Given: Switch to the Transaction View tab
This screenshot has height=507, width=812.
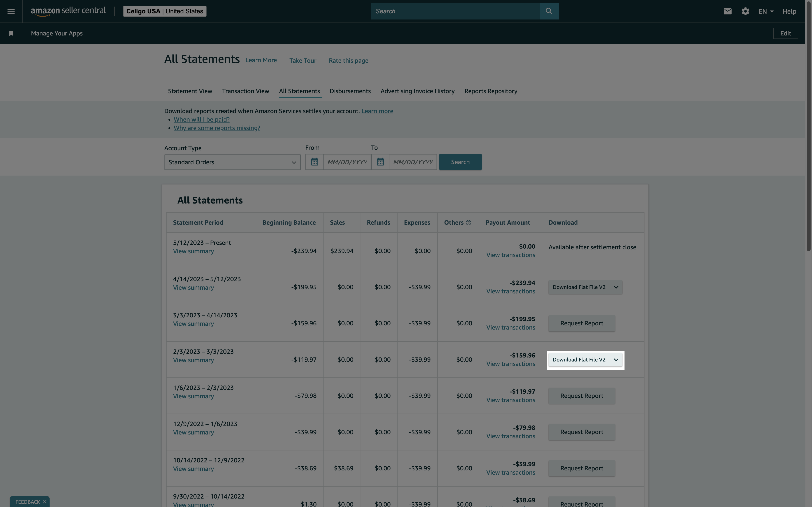Looking at the screenshot, I should pos(245,91).
